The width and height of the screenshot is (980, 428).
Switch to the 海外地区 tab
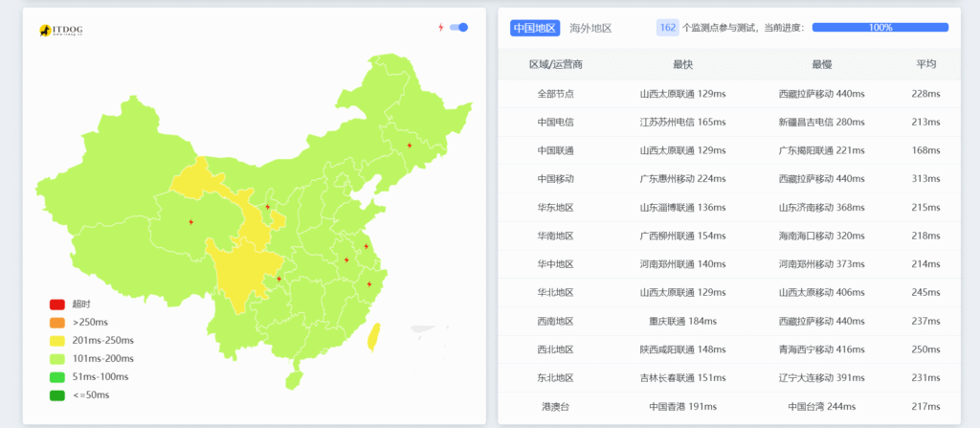590,28
